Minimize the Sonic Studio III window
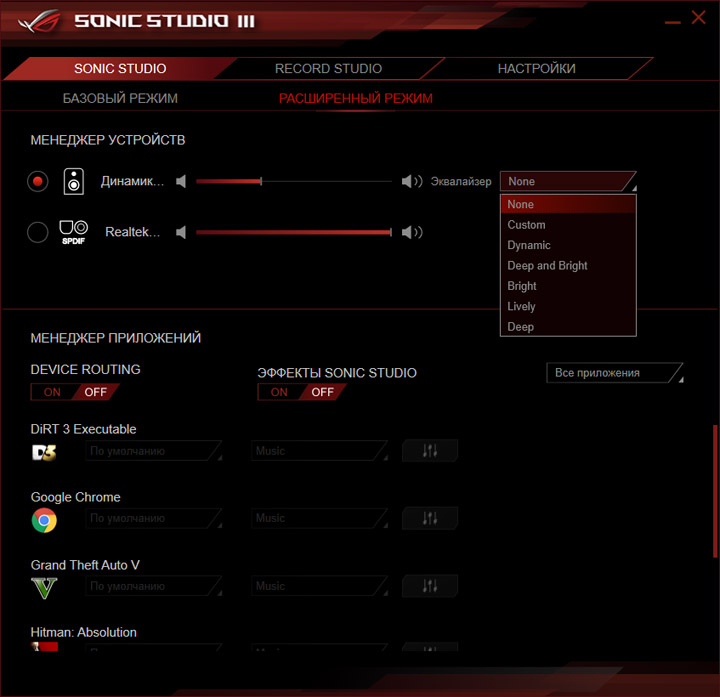Viewport: 720px width, 697px height. point(673,21)
